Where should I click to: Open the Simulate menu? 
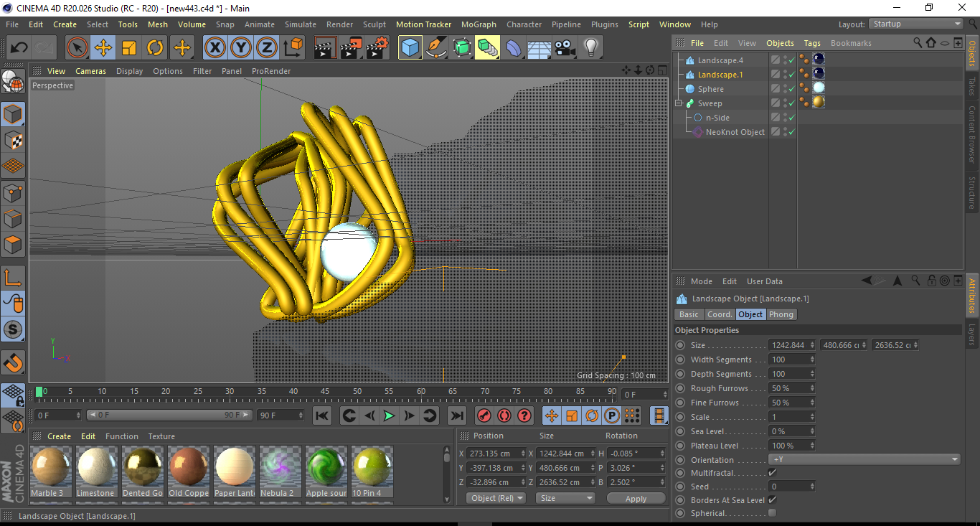coord(300,24)
